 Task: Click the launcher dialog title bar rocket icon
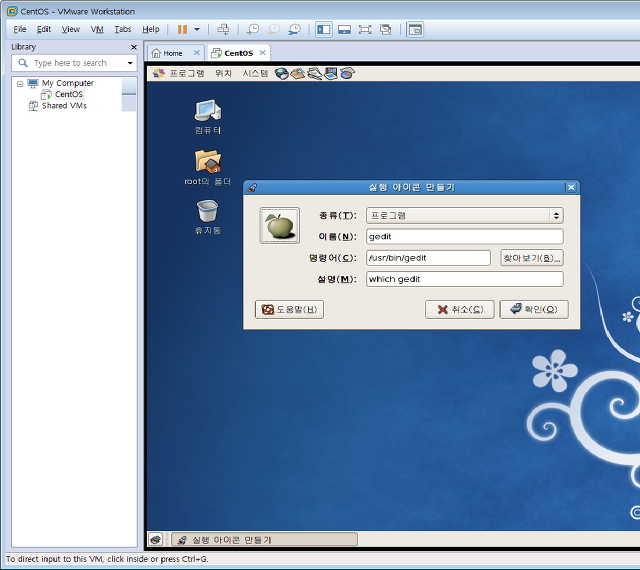(252, 187)
